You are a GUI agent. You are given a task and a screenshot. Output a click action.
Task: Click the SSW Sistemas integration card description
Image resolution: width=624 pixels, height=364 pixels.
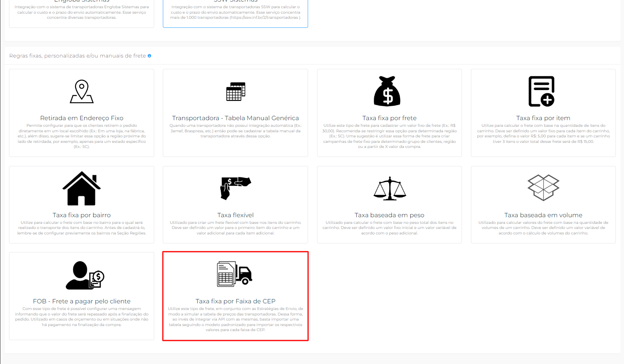point(236,12)
